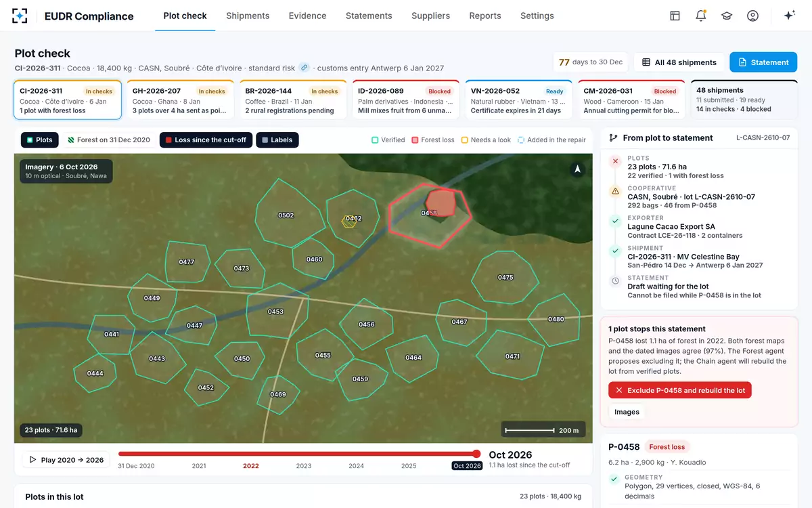Click the branch icon in From plot to statement

(614, 137)
